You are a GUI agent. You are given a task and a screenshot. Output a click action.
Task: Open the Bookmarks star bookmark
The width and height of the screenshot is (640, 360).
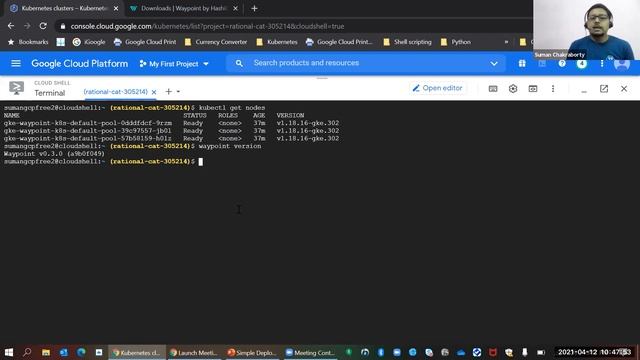pyautogui.click(x=28, y=42)
